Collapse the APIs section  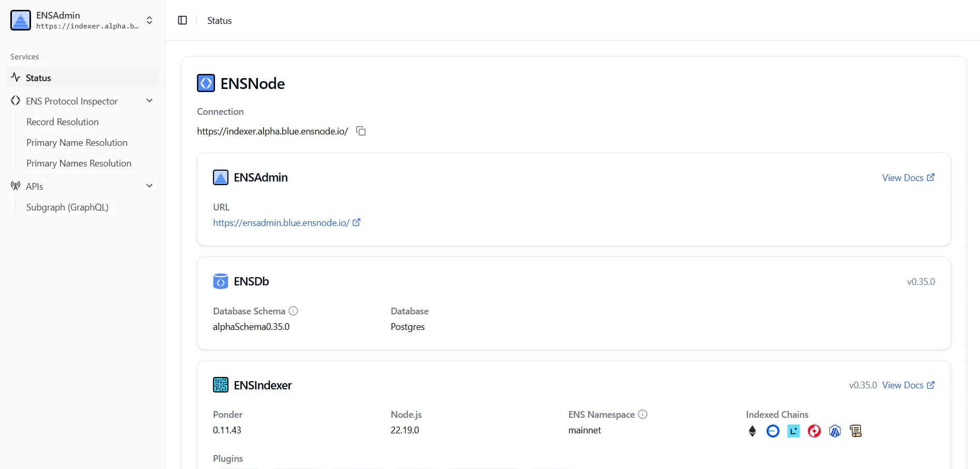point(149,186)
